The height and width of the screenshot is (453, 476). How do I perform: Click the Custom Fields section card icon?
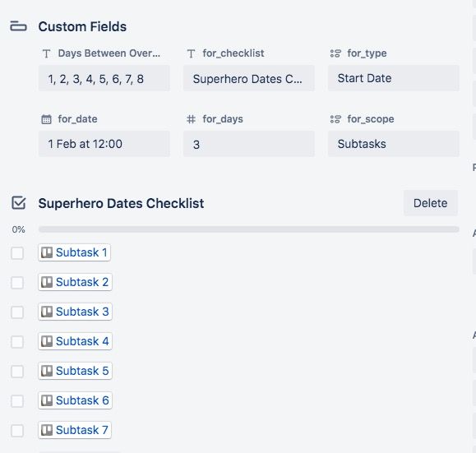tap(18, 26)
